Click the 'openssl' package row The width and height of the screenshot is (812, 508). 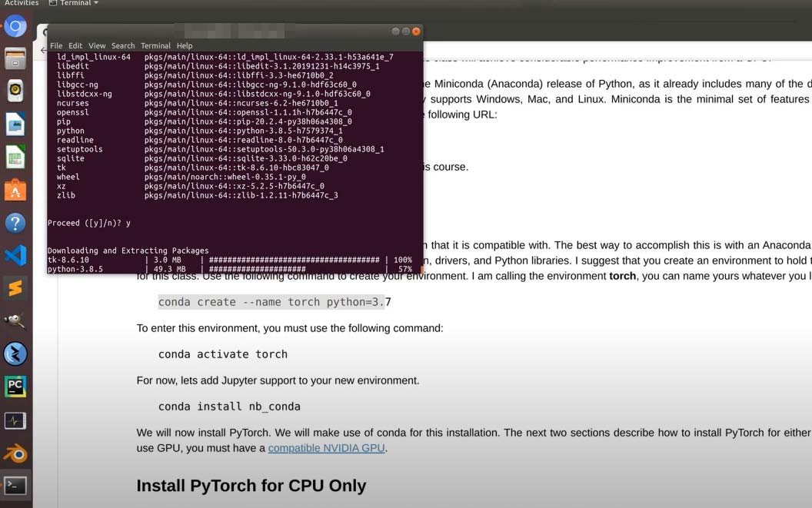point(204,112)
